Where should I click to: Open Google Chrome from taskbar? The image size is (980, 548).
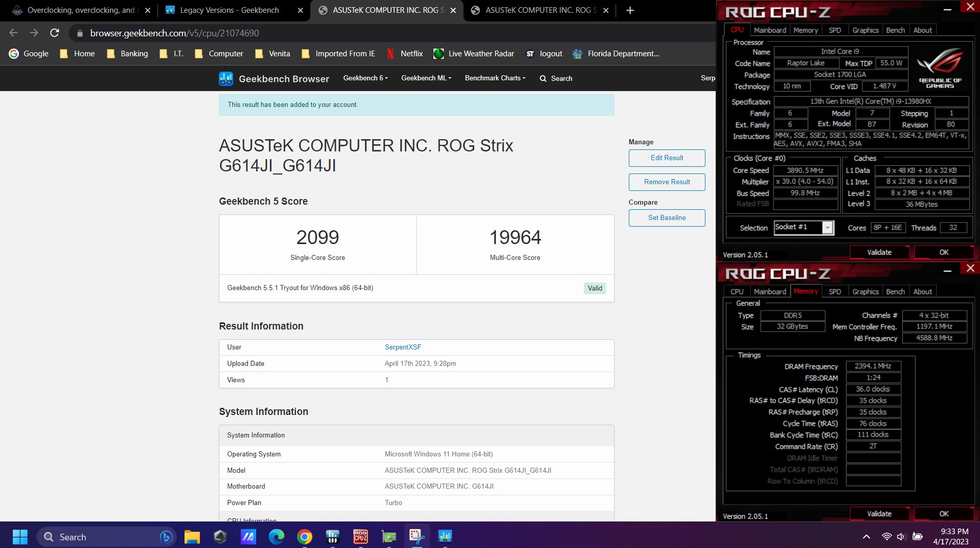coord(304,537)
